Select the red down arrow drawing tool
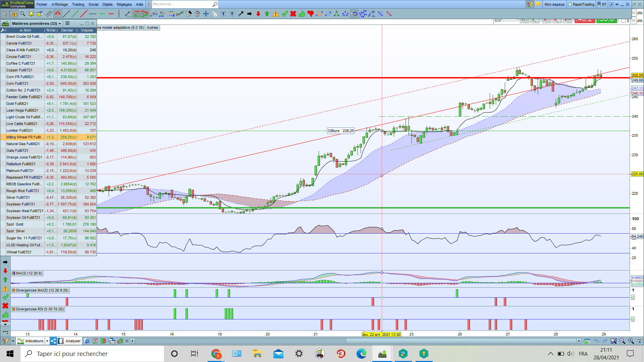The image size is (644, 362). coord(258,14)
